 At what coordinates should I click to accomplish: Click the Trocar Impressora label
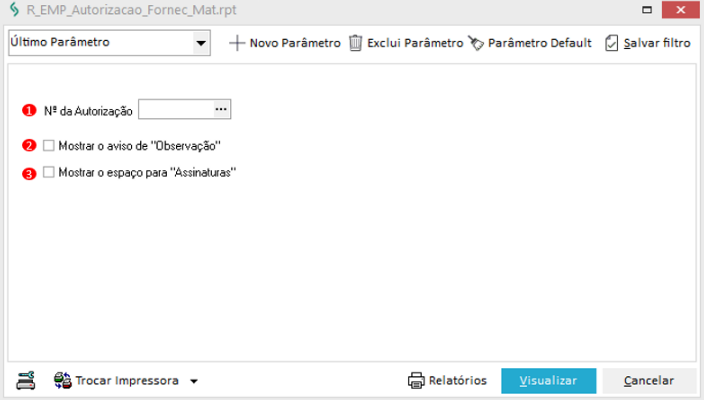click(x=127, y=381)
